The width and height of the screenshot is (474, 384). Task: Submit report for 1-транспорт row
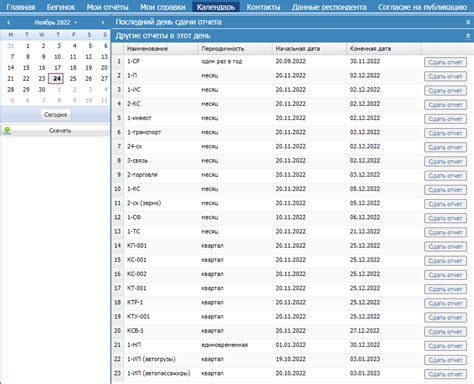point(445,133)
